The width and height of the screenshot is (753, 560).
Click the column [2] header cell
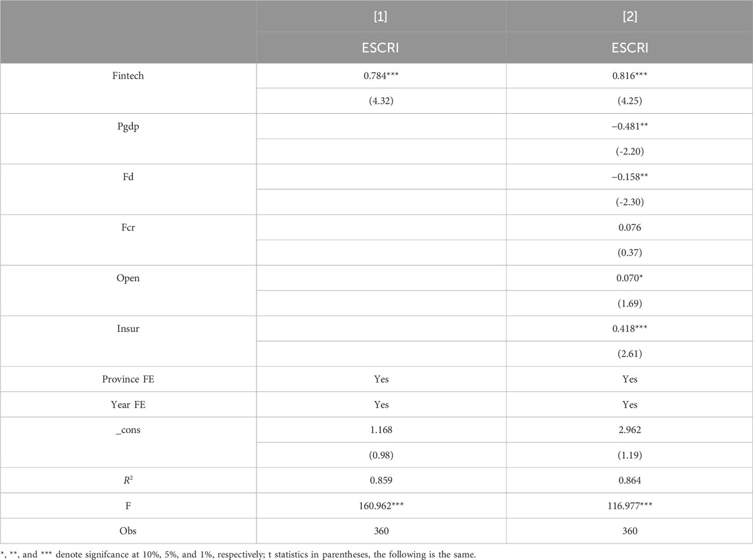click(x=629, y=16)
